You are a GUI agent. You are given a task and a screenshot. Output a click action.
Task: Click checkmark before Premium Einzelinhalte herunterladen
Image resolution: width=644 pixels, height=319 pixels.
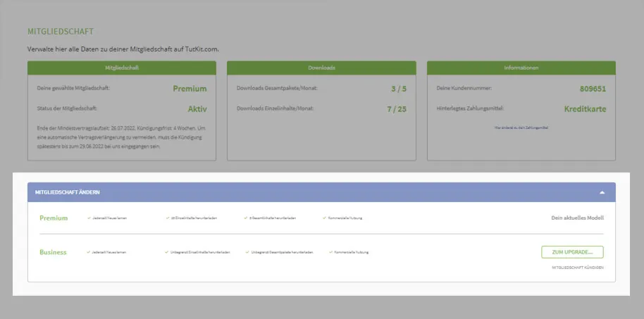(168, 218)
